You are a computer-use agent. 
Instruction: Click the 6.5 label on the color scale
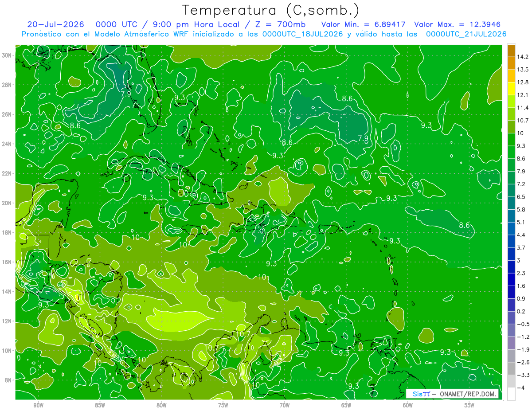(x=521, y=197)
